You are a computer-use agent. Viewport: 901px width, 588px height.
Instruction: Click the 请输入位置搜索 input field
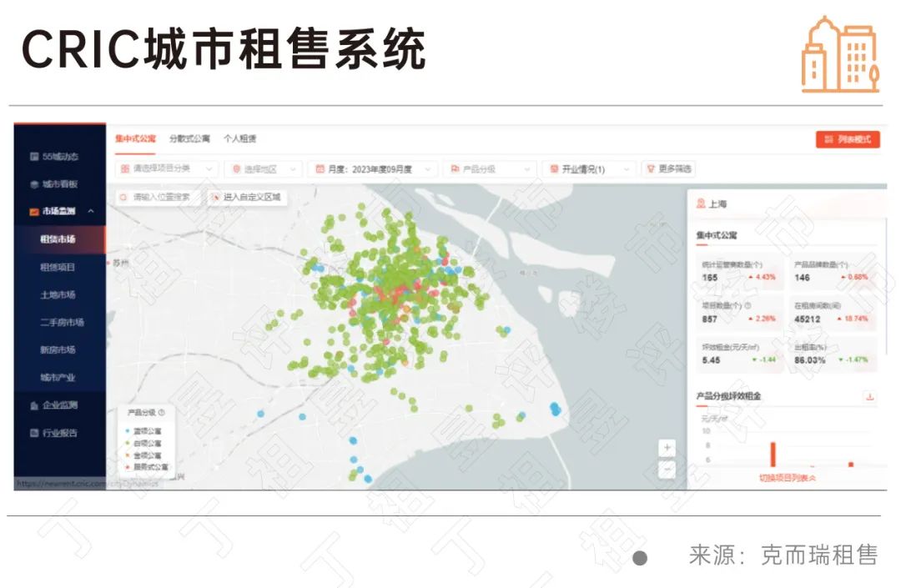(159, 197)
